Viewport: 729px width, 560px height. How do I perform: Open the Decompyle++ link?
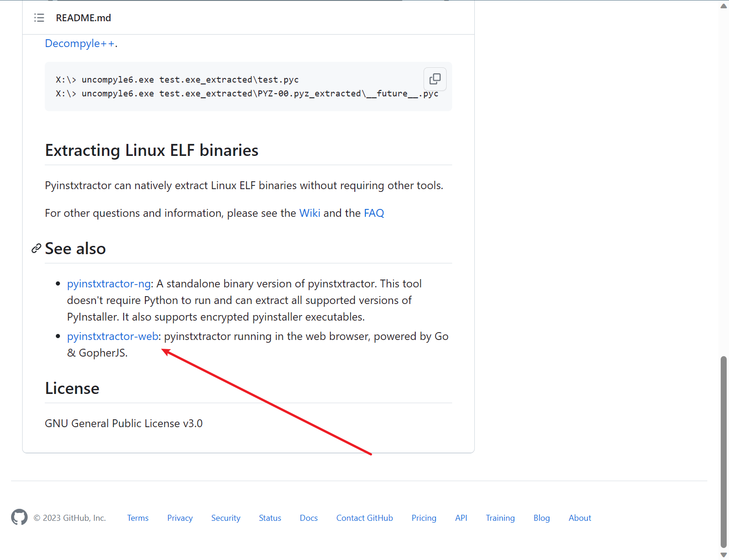point(80,43)
